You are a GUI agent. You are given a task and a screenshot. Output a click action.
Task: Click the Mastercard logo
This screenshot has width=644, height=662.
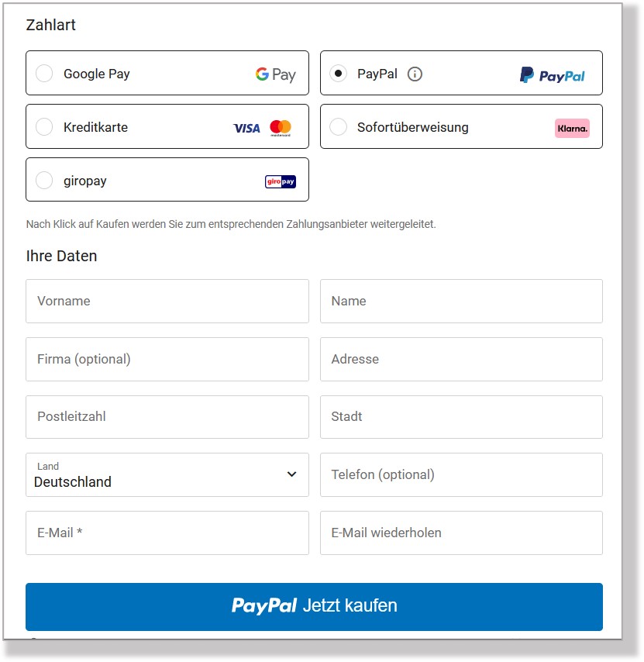(x=281, y=128)
